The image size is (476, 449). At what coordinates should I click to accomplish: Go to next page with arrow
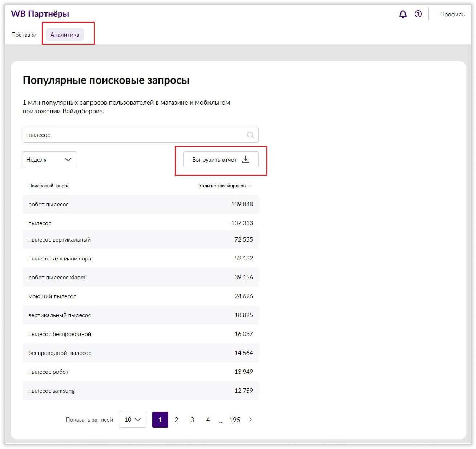pyautogui.click(x=250, y=420)
